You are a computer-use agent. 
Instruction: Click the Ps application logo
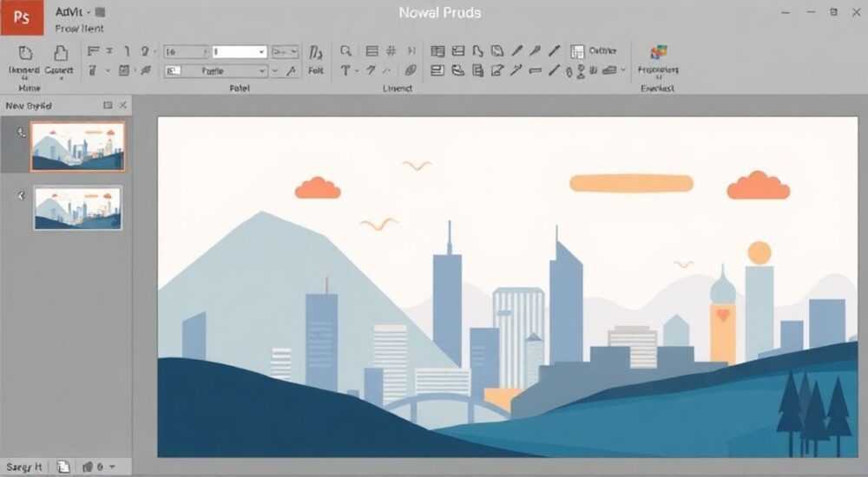(22, 17)
